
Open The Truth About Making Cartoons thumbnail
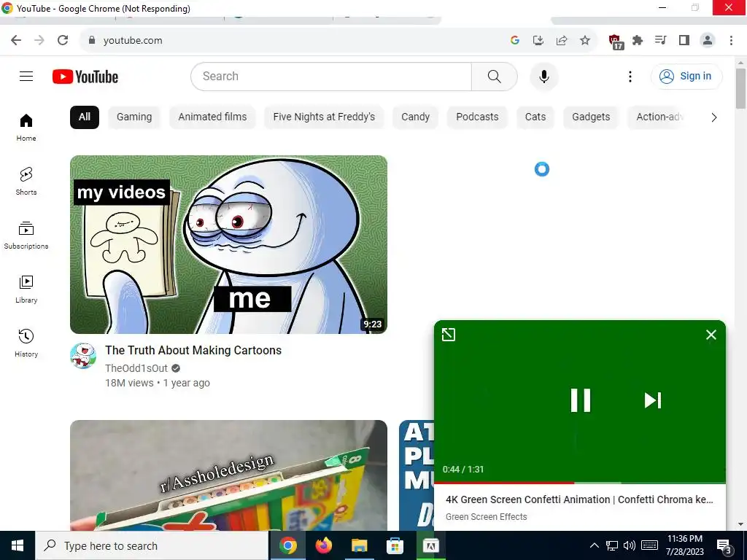(x=228, y=245)
